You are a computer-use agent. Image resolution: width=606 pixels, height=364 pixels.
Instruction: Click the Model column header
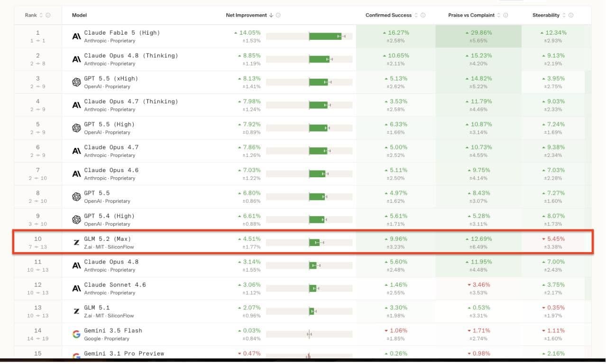[79, 15]
